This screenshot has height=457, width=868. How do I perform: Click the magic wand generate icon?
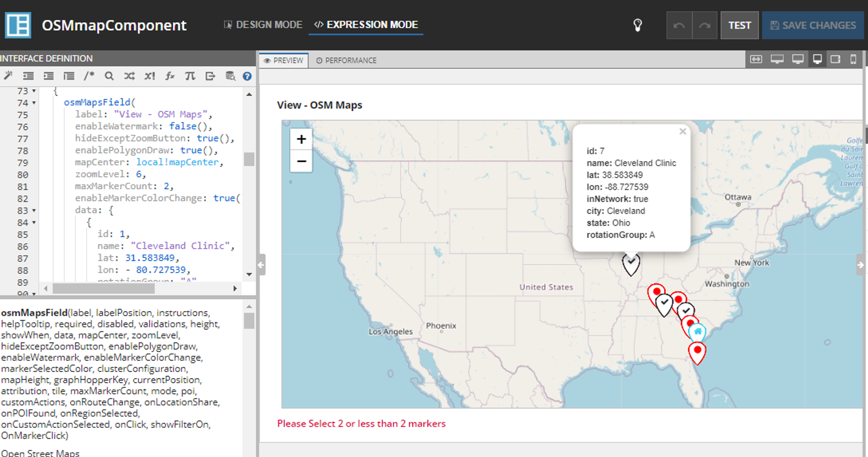(8, 76)
